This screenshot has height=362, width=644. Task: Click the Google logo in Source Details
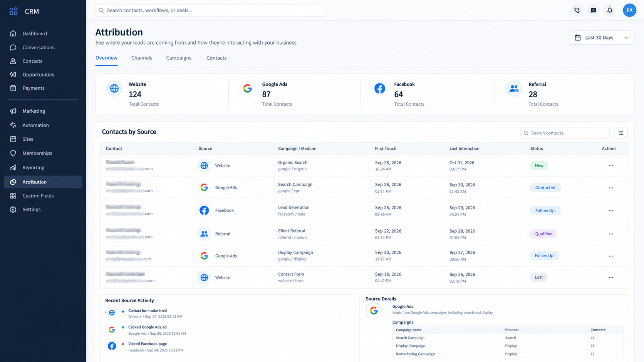click(374, 310)
